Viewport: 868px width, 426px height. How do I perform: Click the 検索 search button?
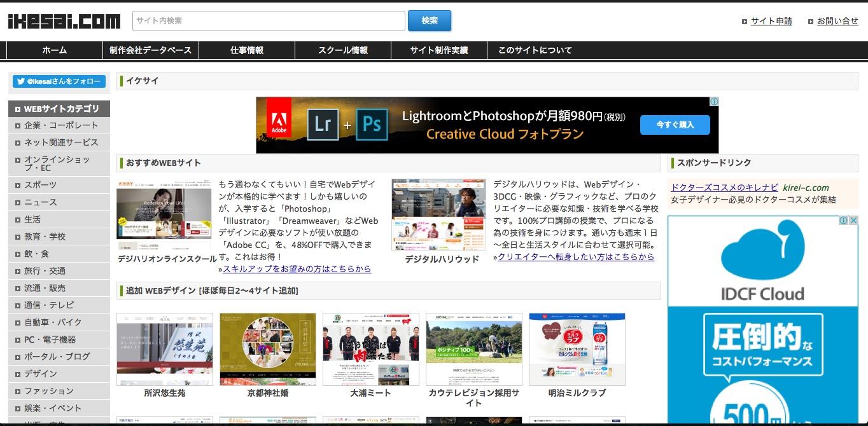pyautogui.click(x=430, y=21)
